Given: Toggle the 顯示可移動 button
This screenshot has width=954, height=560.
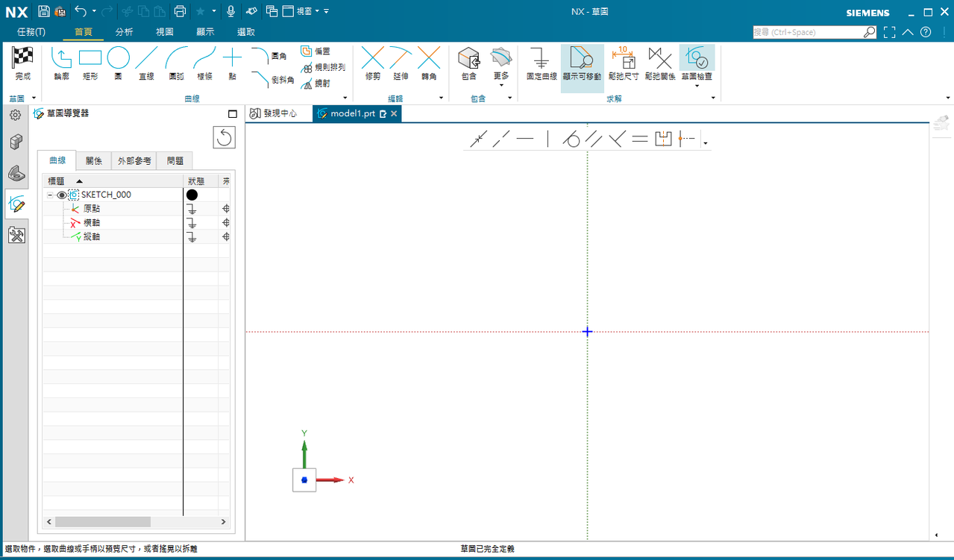Looking at the screenshot, I should 582,63.
